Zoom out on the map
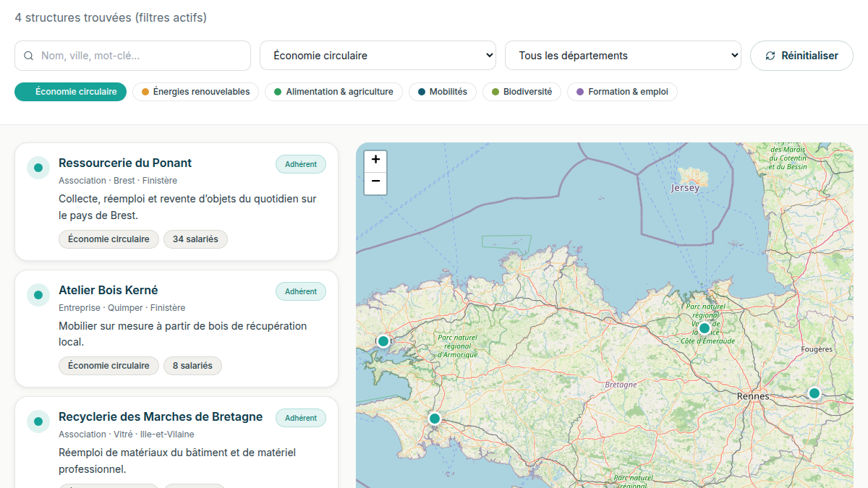This screenshot has width=868, height=488. [375, 182]
